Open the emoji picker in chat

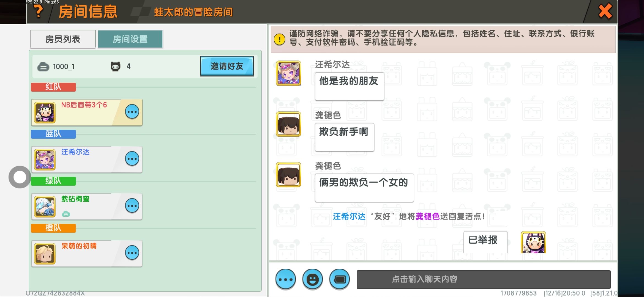coord(313,279)
